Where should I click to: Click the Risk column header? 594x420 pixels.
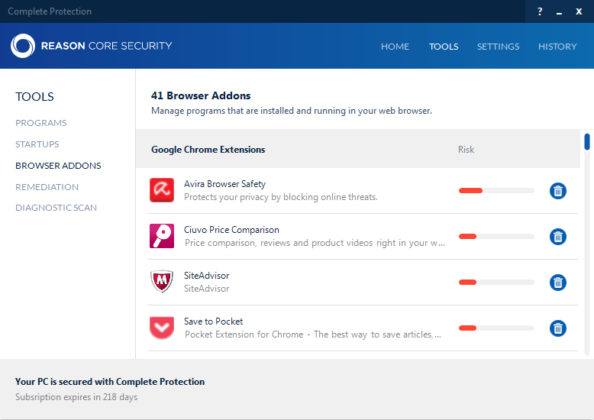[466, 150]
